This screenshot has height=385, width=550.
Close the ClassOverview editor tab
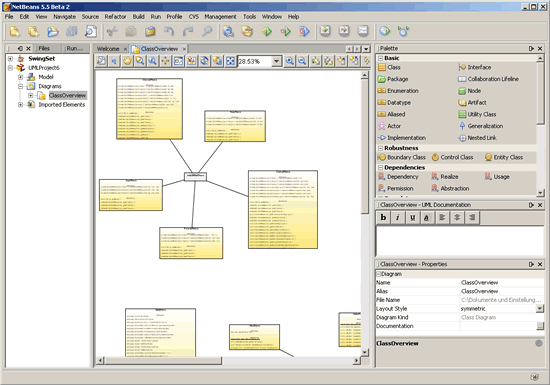pyautogui.click(x=184, y=49)
